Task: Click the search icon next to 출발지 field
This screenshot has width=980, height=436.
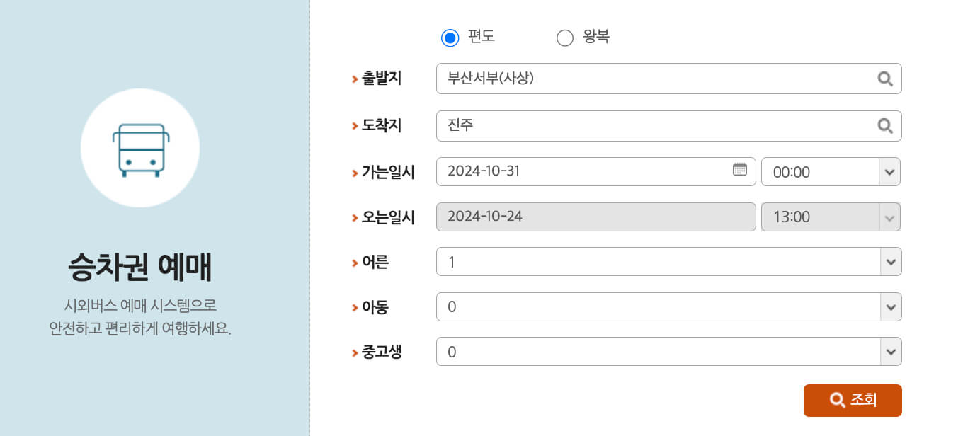Action: tap(884, 79)
